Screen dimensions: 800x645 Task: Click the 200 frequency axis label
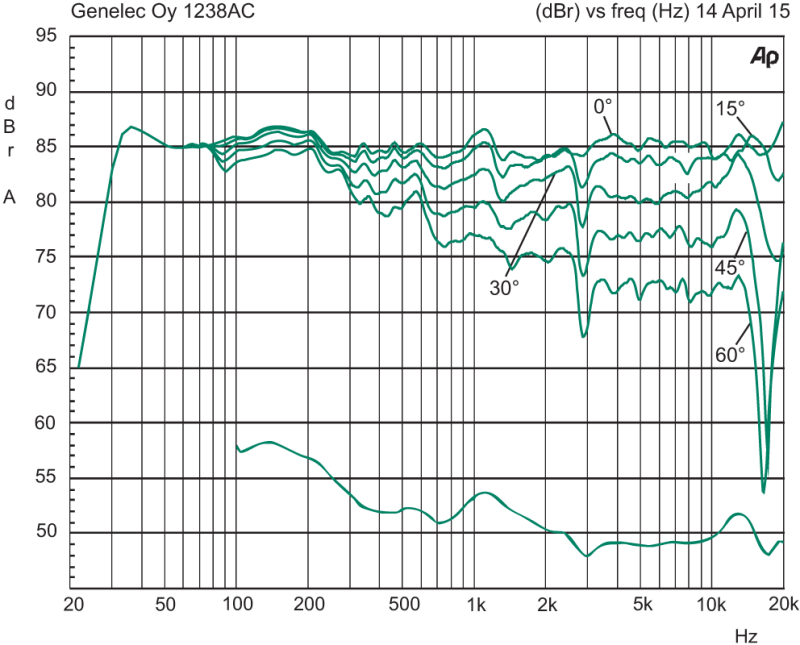(x=309, y=605)
